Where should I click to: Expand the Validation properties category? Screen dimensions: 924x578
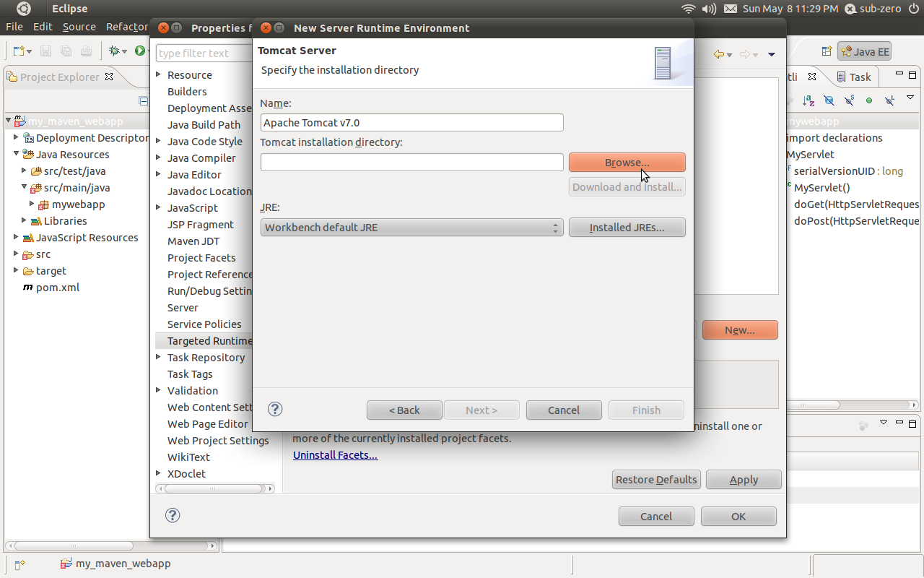point(159,391)
